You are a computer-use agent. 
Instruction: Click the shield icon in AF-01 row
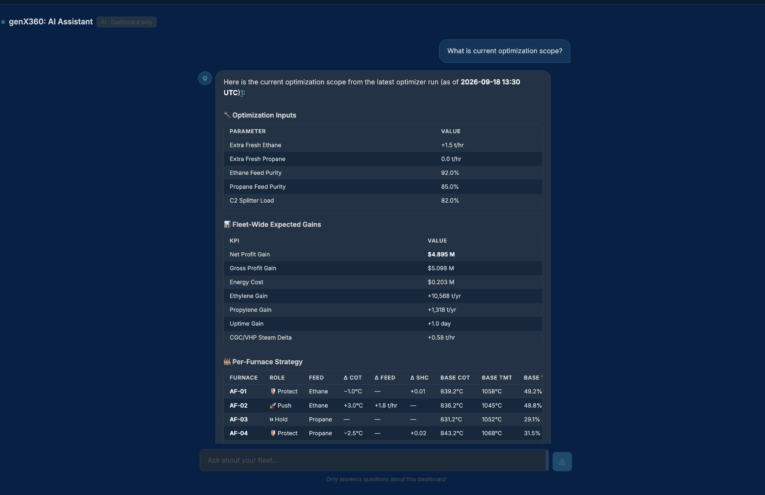(273, 392)
